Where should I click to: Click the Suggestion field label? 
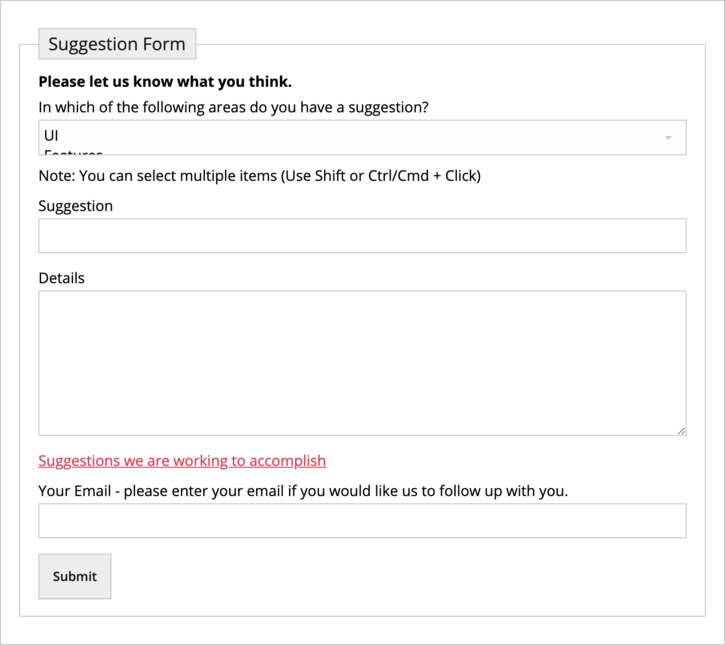(x=76, y=206)
